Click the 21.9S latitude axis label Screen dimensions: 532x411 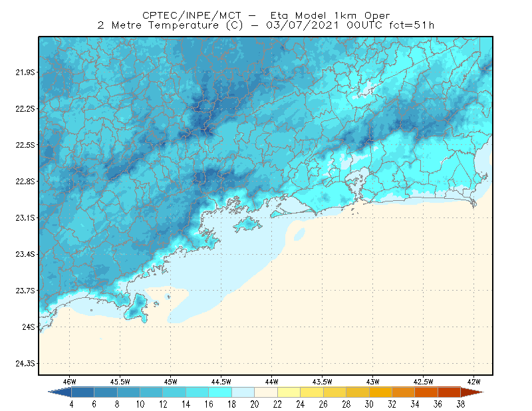(x=25, y=72)
